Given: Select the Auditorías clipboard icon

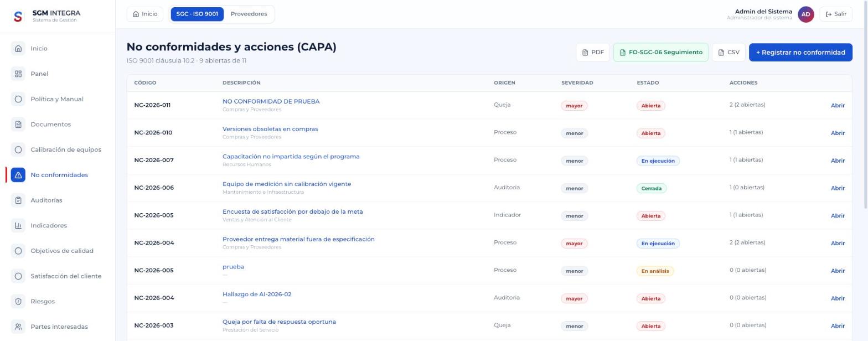Looking at the screenshot, I should (x=18, y=200).
